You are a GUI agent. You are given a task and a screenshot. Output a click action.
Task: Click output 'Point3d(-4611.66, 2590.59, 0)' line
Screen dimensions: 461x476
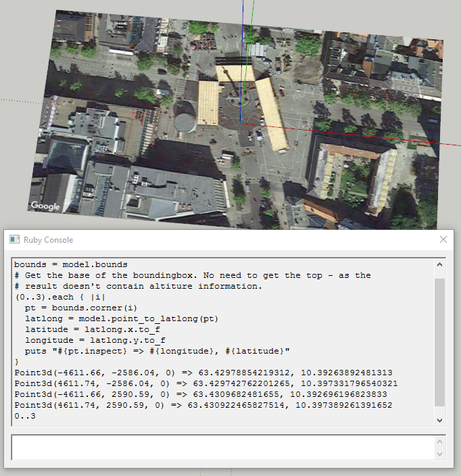click(x=201, y=394)
